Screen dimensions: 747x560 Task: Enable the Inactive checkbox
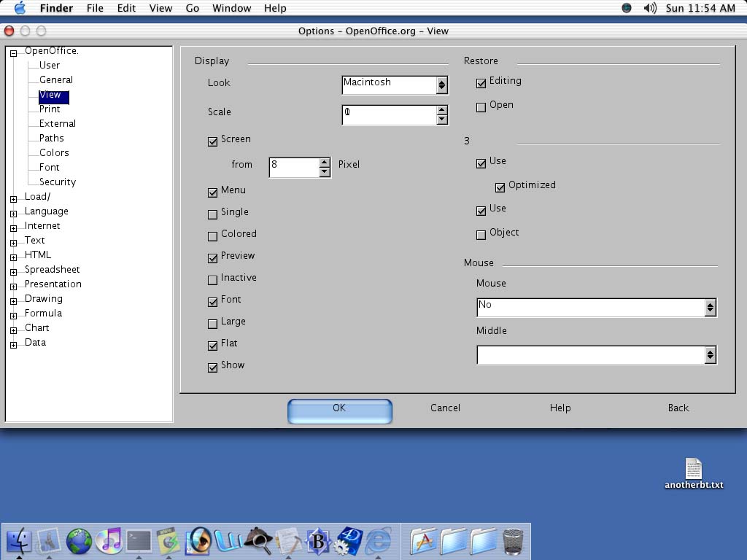click(x=212, y=280)
